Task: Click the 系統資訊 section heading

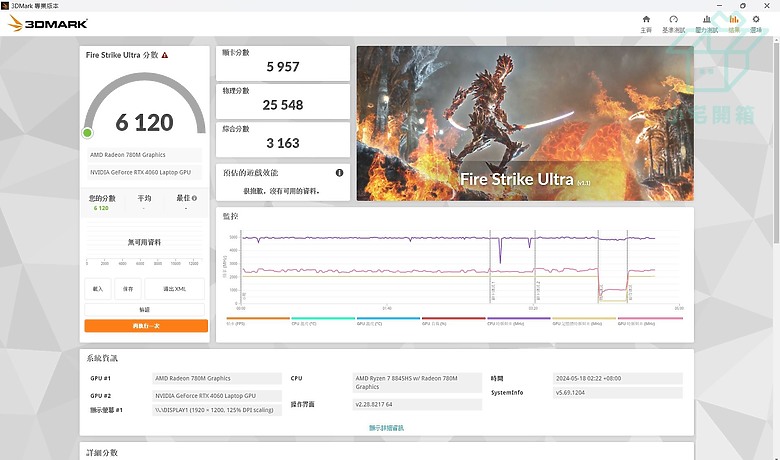Action: 102,358
